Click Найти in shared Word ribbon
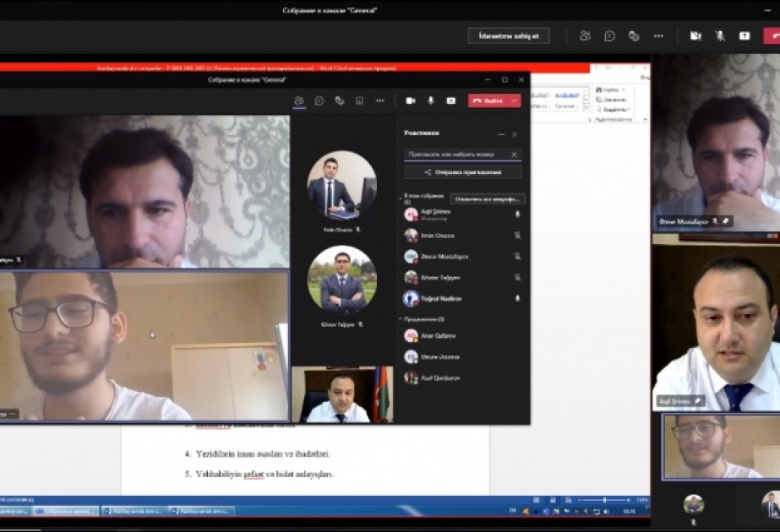The height and width of the screenshot is (532, 780). point(610,90)
